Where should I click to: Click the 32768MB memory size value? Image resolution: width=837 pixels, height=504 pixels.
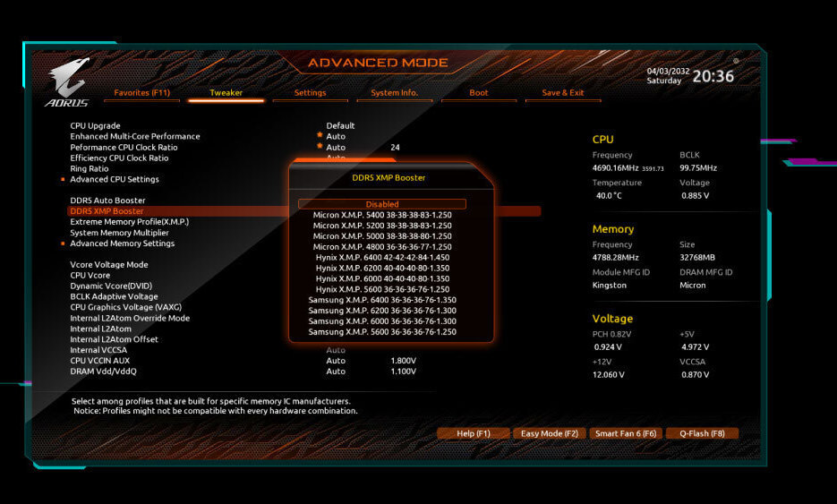point(697,258)
